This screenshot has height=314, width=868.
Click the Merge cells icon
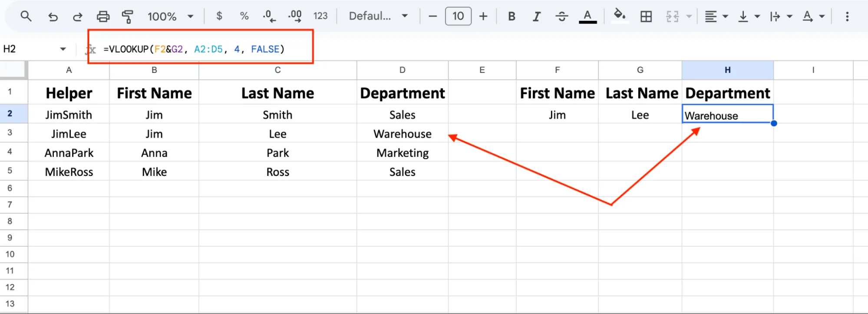(x=672, y=17)
